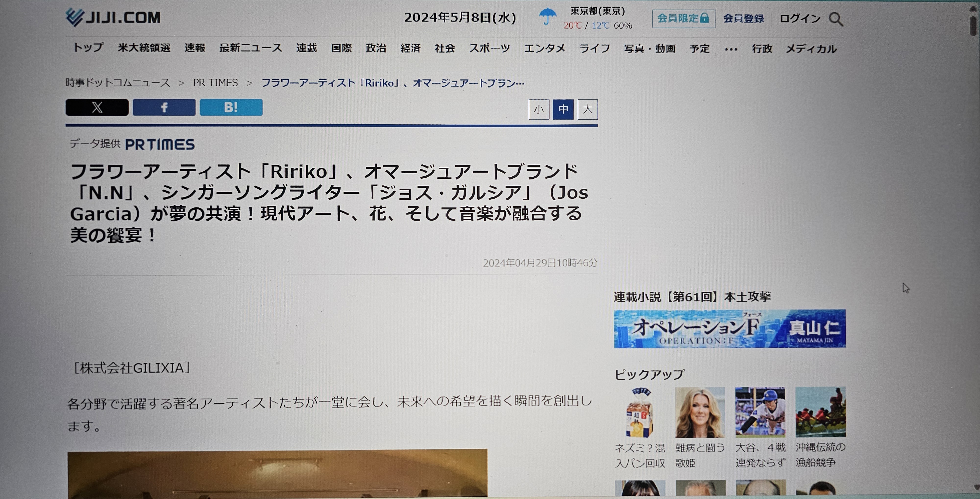The image size is (980, 499).
Task: Go to 最新ニュース section
Action: (250, 48)
